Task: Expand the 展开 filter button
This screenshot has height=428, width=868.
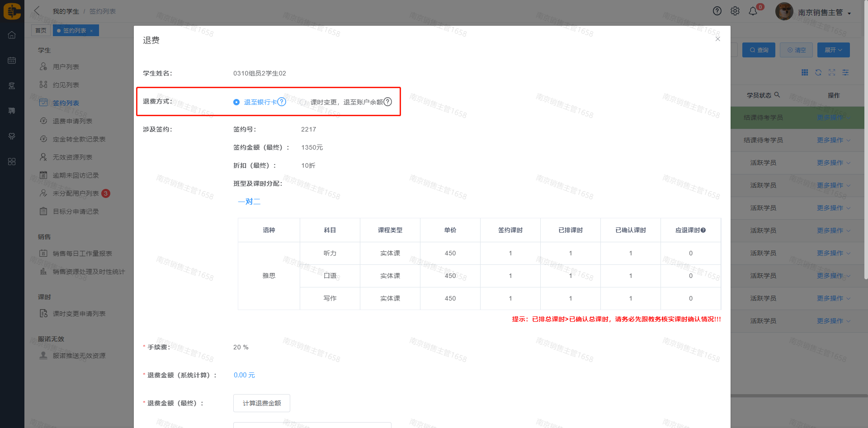Action: 833,50
